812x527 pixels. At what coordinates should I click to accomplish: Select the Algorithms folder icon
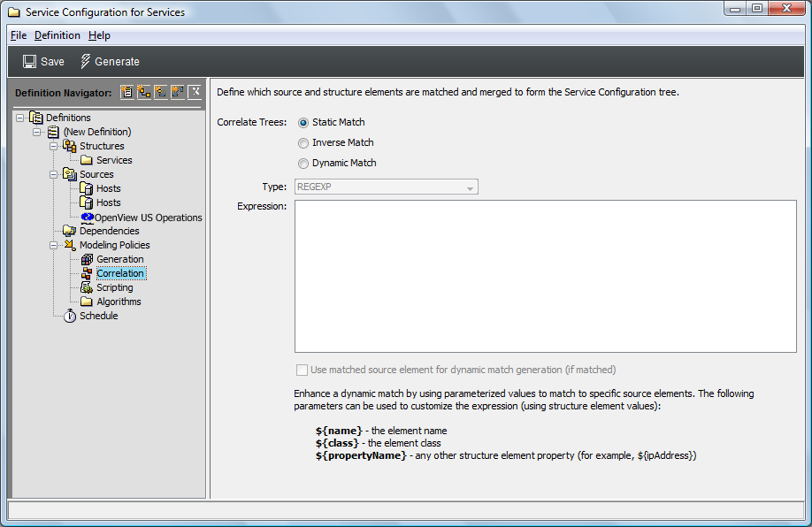(x=87, y=302)
